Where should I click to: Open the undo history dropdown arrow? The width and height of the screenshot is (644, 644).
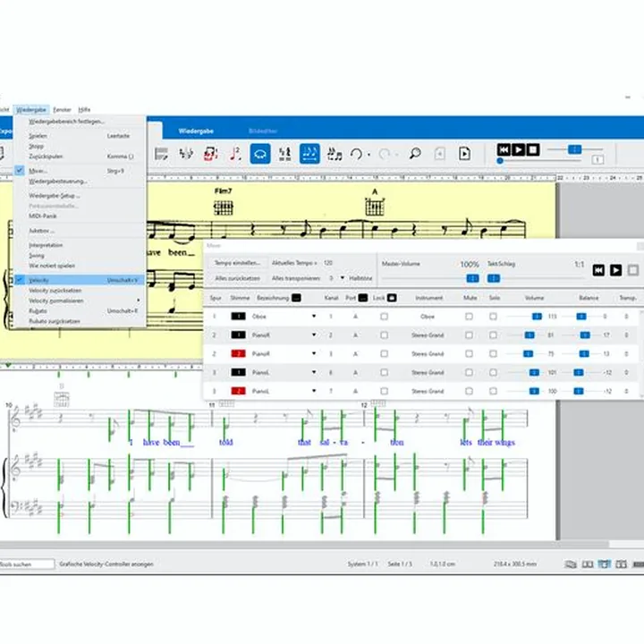point(369,155)
